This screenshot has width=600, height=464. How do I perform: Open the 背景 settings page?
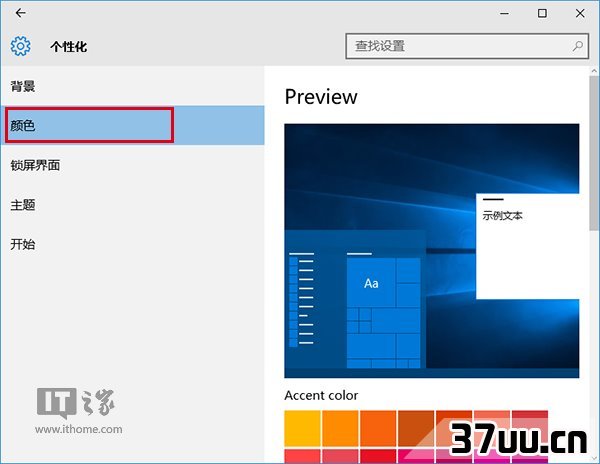point(132,86)
